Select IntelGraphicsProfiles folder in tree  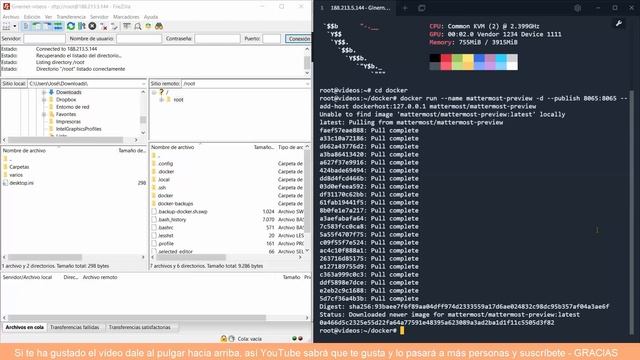78,129
